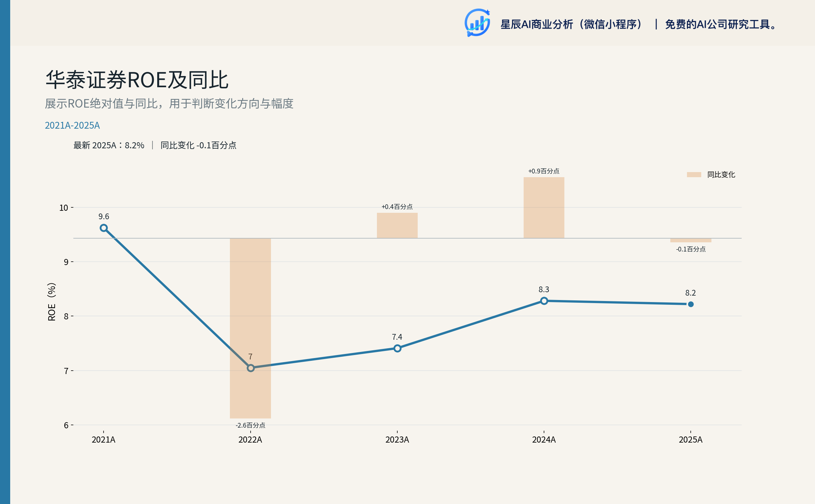
Task: Select the 2022A line data point
Action: click(x=251, y=368)
